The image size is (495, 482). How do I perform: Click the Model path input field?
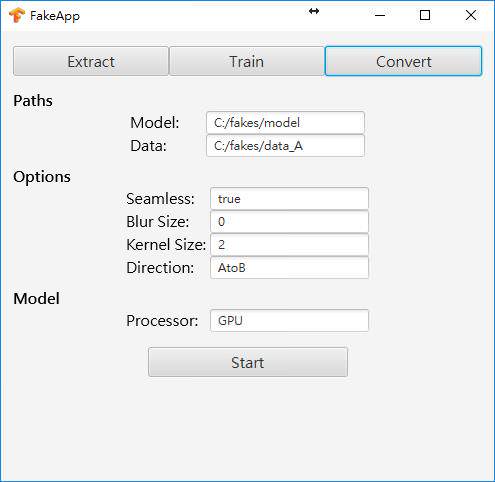[285, 123]
